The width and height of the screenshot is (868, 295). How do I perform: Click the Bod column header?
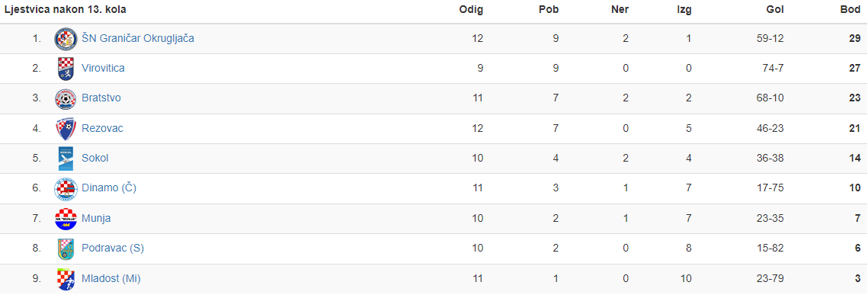850,9
